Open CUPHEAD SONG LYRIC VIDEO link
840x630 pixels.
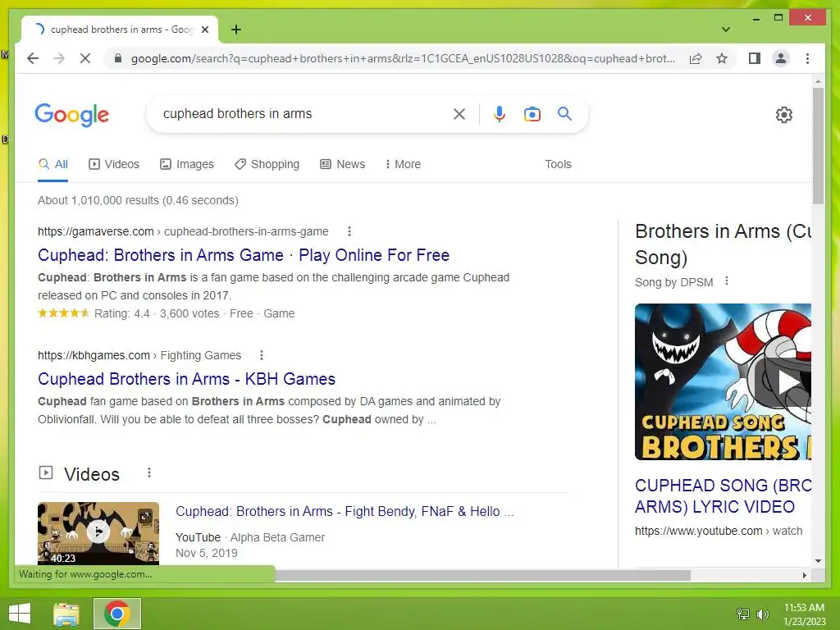pos(723,495)
